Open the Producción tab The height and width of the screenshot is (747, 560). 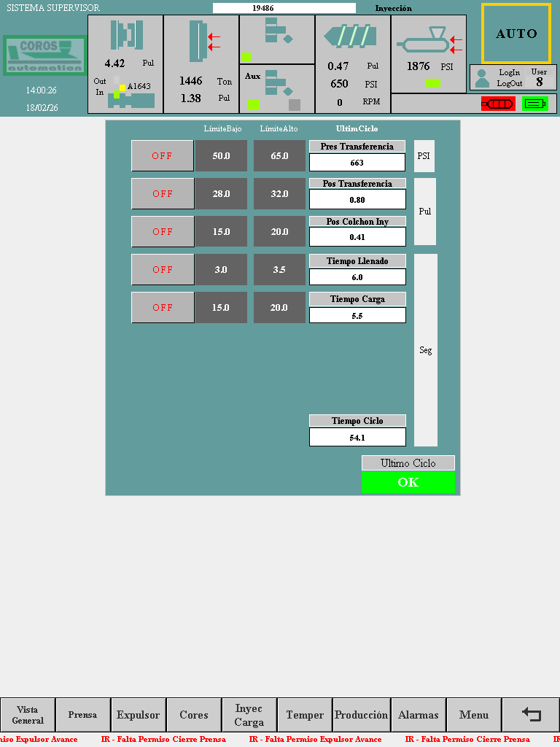coord(361,715)
